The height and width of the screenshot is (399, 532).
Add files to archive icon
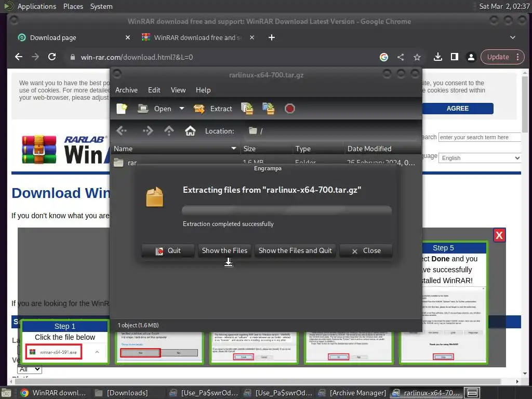247,109
